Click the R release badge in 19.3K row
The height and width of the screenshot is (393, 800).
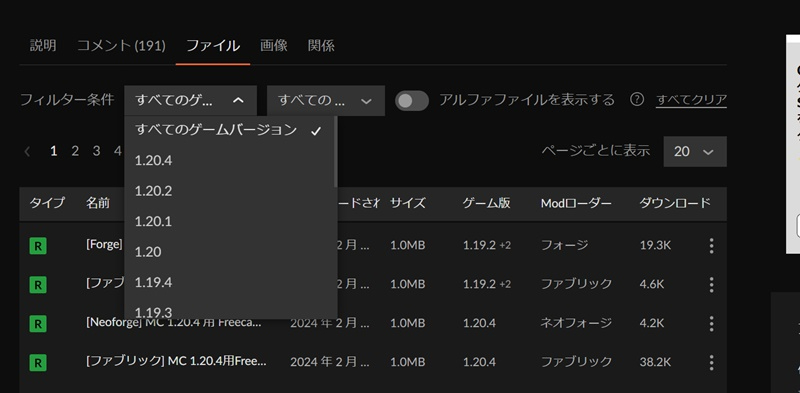(38, 246)
